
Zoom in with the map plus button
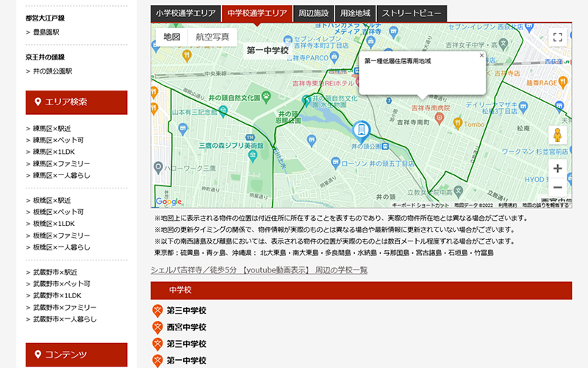tap(557, 169)
